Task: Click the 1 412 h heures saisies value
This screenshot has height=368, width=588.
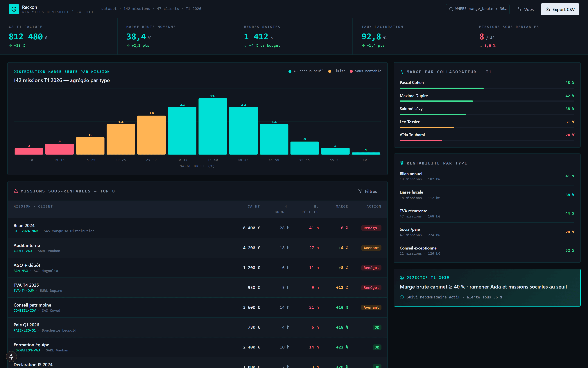Action: coord(258,37)
